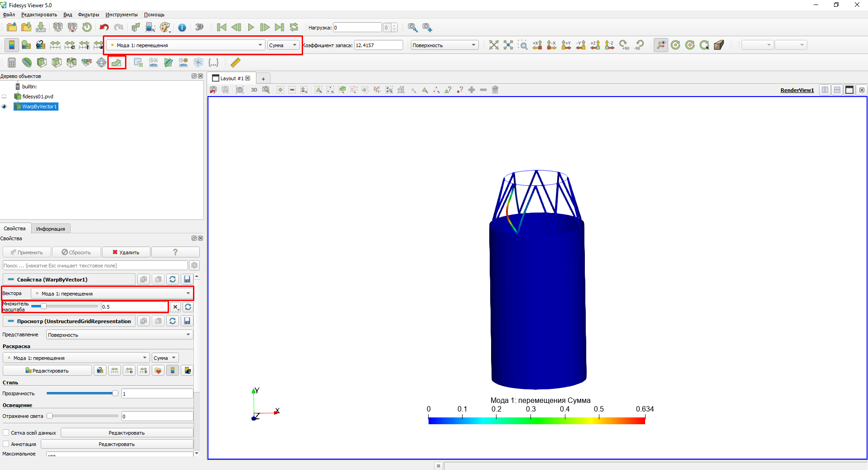Click the reset camera icon

pos(494,45)
